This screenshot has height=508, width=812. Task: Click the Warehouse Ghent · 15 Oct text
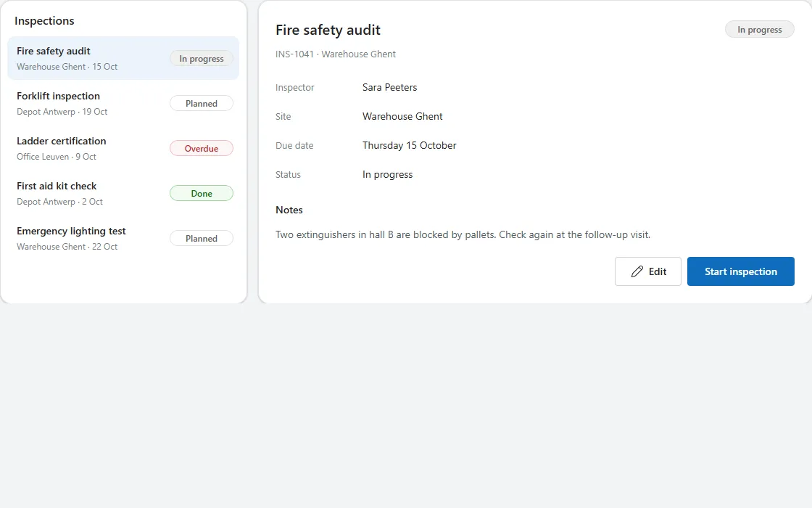[67, 66]
